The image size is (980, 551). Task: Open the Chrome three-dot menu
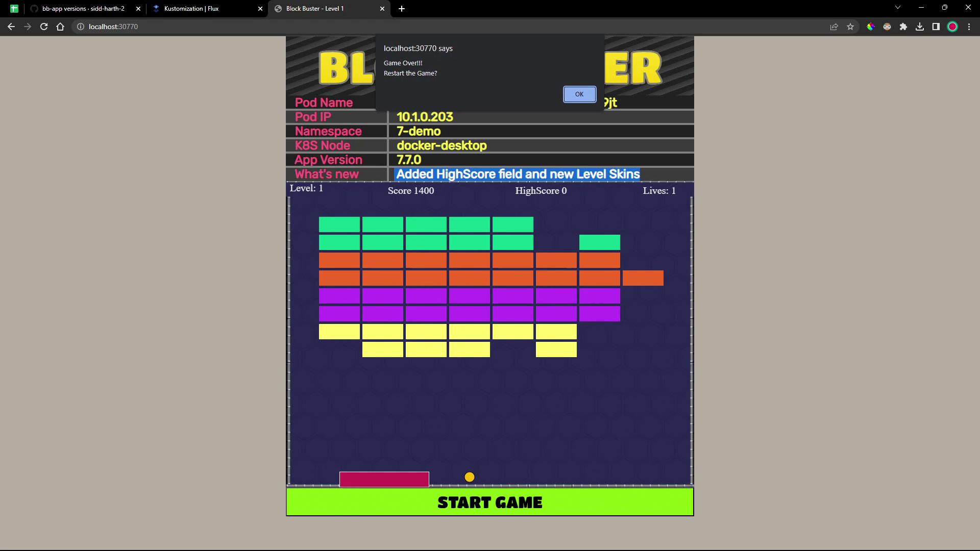pyautogui.click(x=969, y=27)
